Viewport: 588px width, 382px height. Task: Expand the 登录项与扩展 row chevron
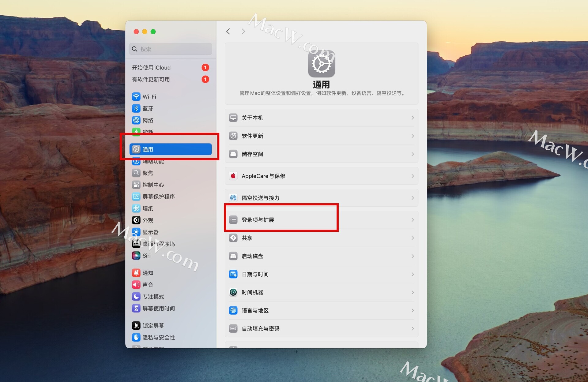pos(413,220)
